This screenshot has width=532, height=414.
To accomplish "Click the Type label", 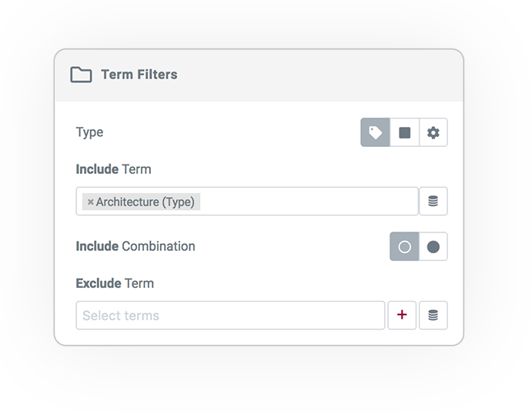I will [89, 132].
